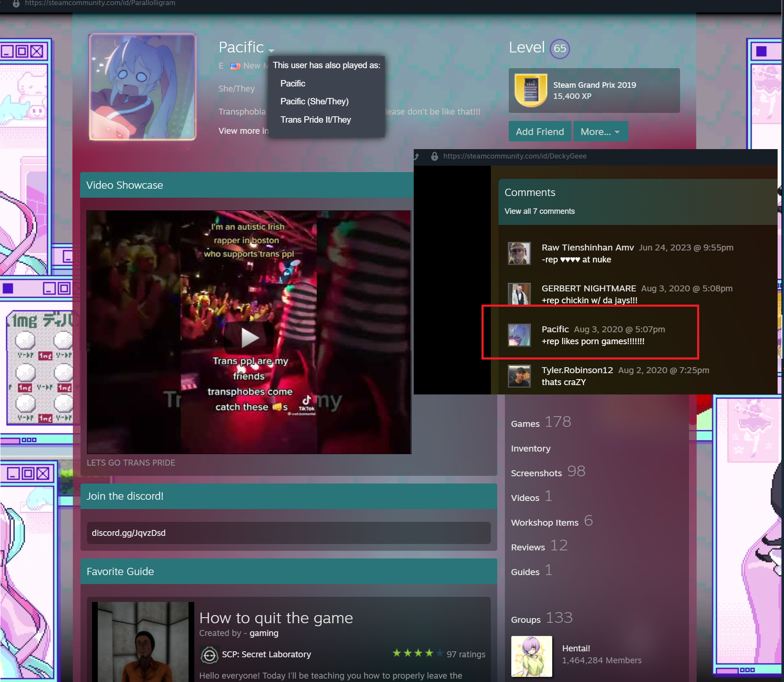Open the Level 65 badge circle

[560, 49]
